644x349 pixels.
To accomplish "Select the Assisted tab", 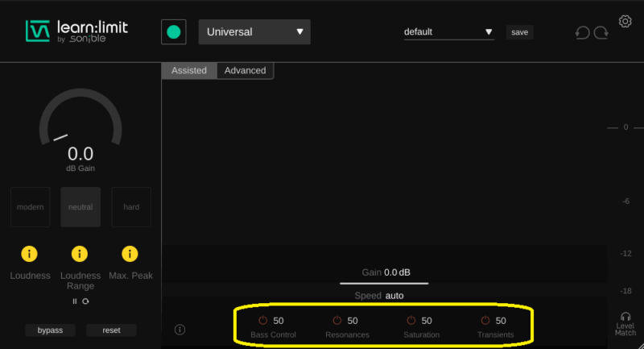I will pyautogui.click(x=189, y=71).
